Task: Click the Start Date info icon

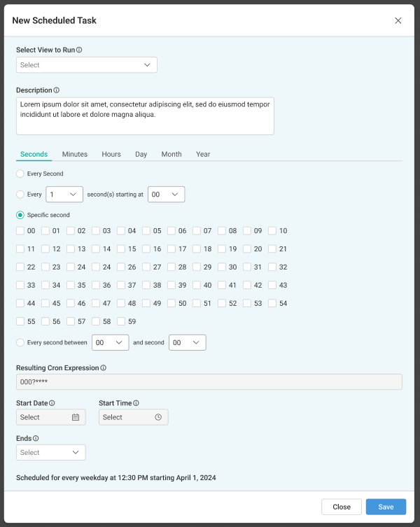Action: coord(52,403)
